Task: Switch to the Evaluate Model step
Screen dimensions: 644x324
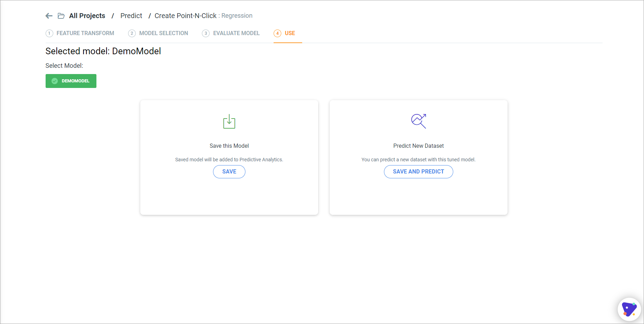Action: (231, 33)
